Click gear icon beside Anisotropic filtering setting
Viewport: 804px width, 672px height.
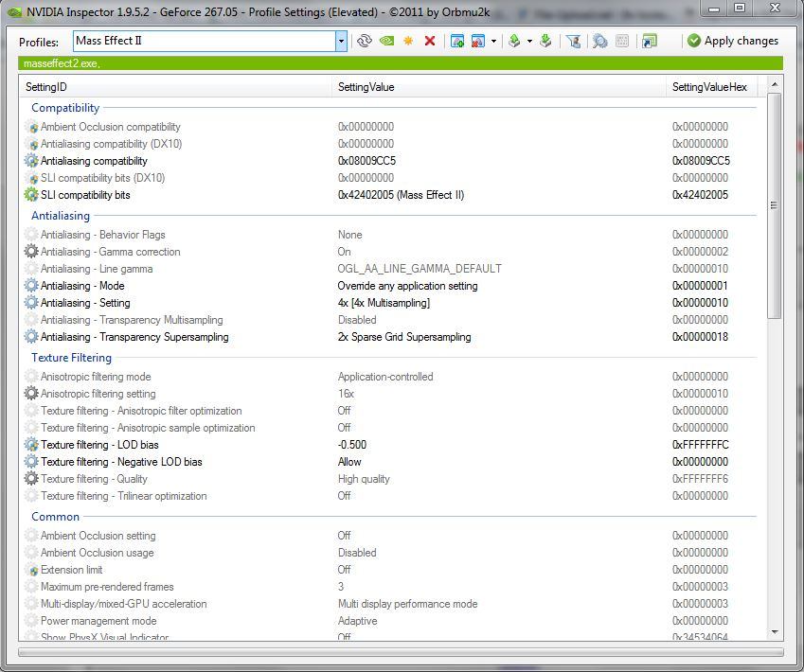click(x=31, y=394)
